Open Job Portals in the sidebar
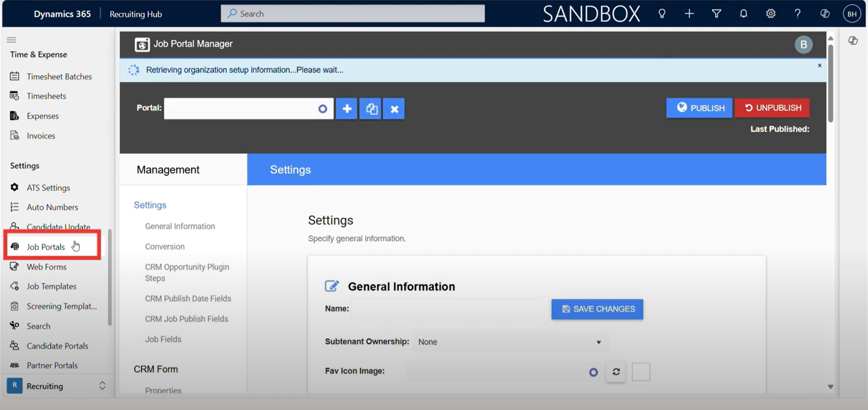Image resolution: width=868 pixels, height=410 pixels. (45, 247)
